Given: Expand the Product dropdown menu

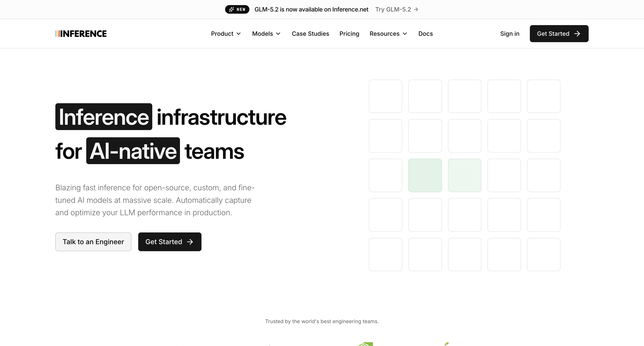Looking at the screenshot, I should (226, 34).
